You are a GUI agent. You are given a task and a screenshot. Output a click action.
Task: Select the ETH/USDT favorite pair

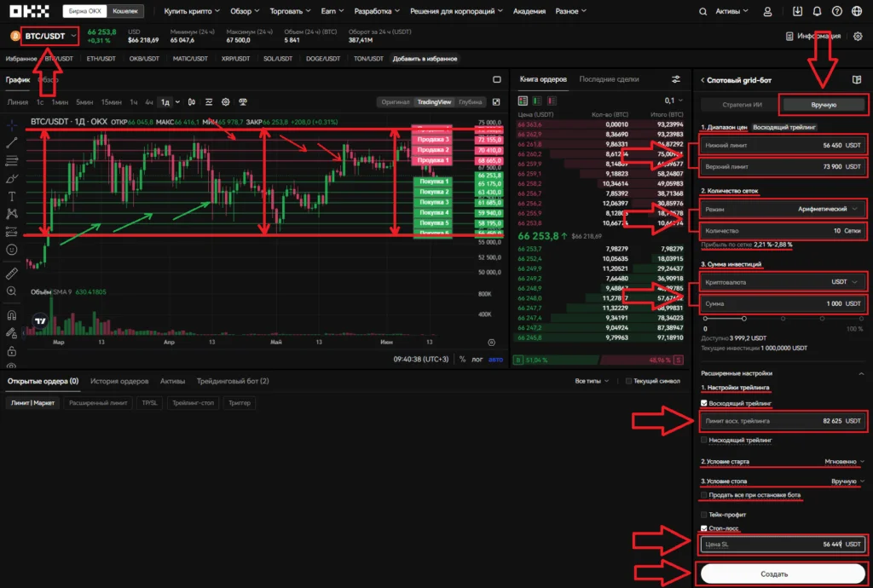(x=101, y=59)
